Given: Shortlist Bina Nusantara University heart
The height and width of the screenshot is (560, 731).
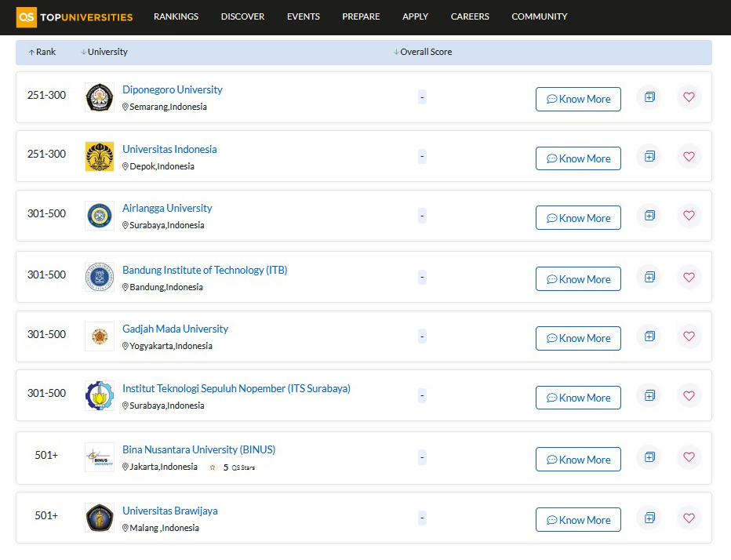Looking at the screenshot, I should pos(689,457).
